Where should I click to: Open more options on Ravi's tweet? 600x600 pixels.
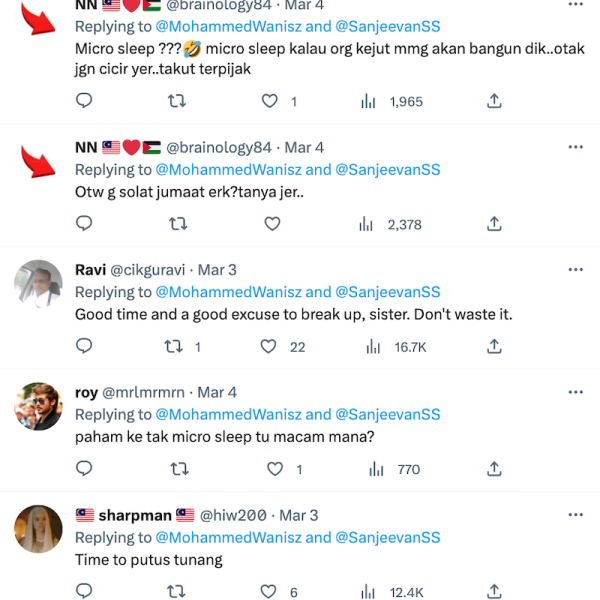pyautogui.click(x=576, y=270)
